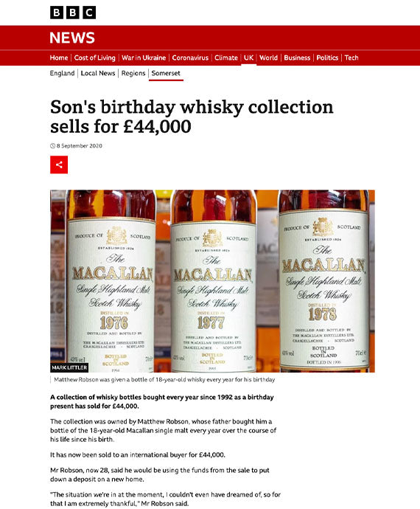Open Local News sub-navigation link
420x509 pixels.
pos(98,73)
